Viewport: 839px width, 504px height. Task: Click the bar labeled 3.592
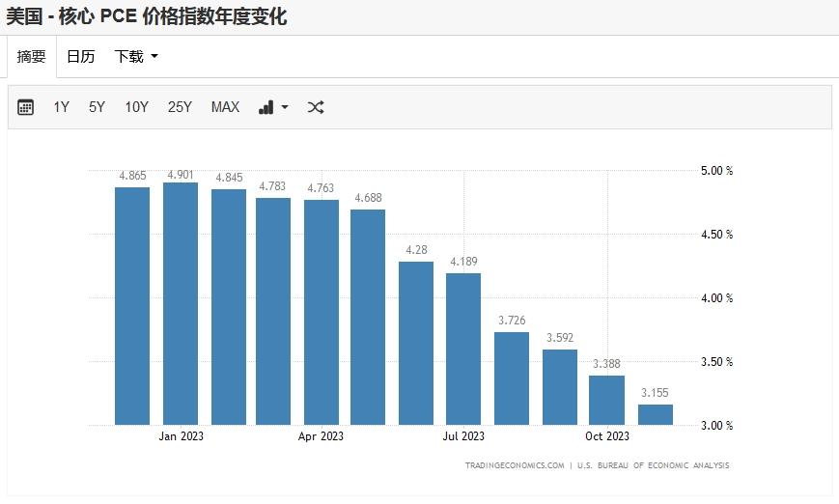(560, 387)
